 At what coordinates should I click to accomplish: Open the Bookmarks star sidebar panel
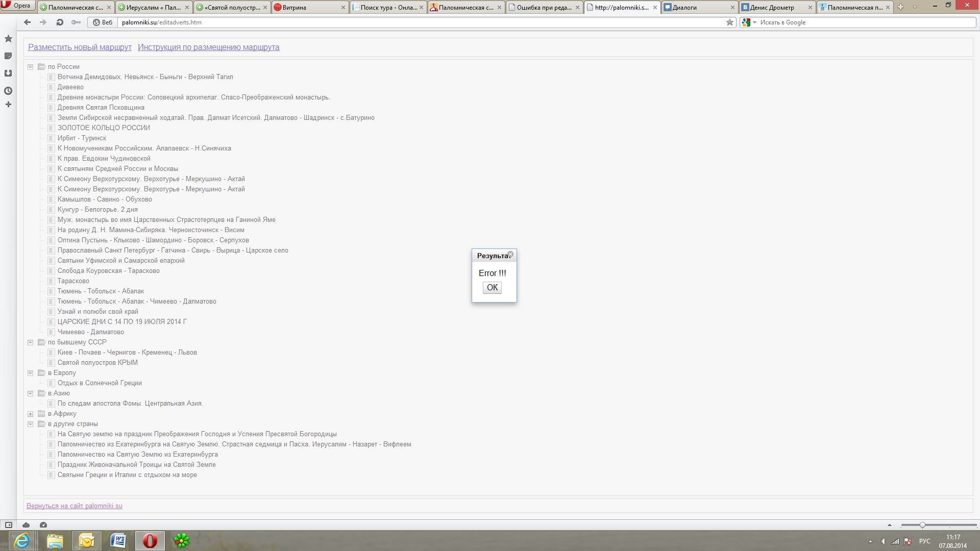click(x=8, y=39)
